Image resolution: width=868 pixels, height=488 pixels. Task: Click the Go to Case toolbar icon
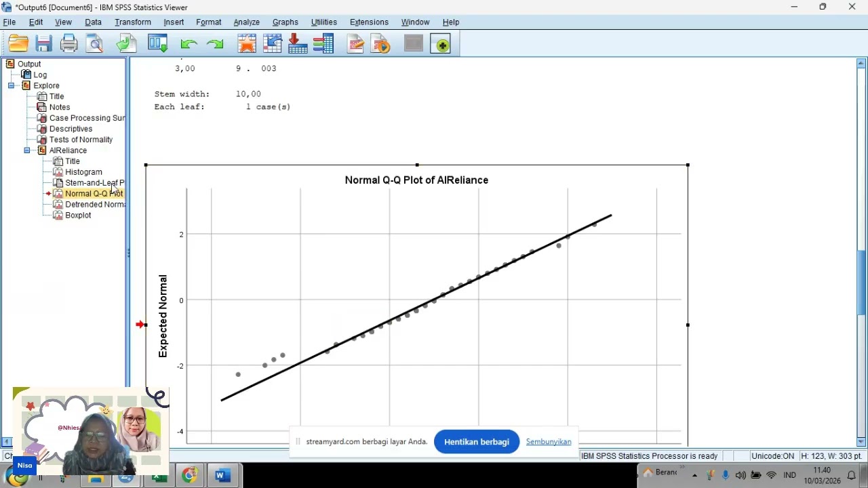click(273, 44)
